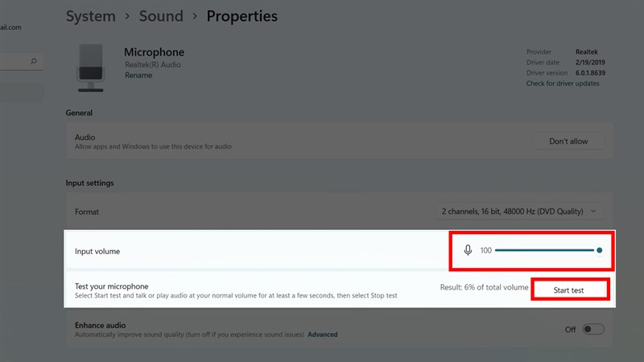Click the Properties breadcrumb title
Screen dimensions: 644x362
242,16
